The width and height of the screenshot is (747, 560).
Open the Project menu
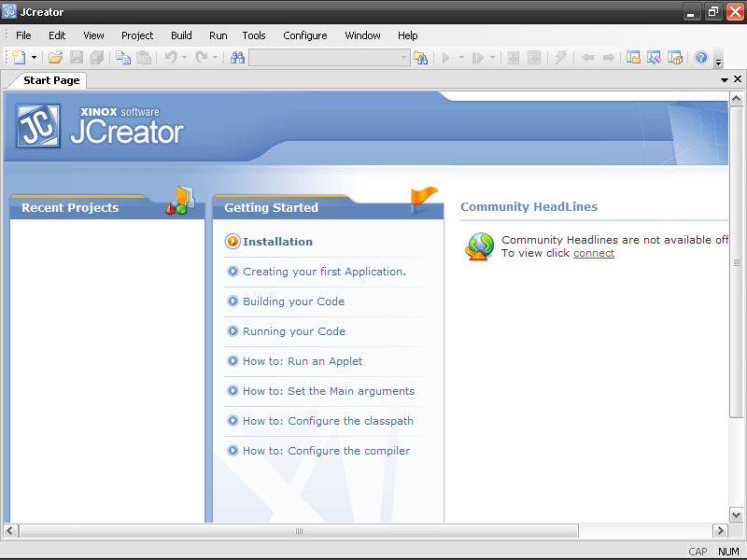coord(137,35)
